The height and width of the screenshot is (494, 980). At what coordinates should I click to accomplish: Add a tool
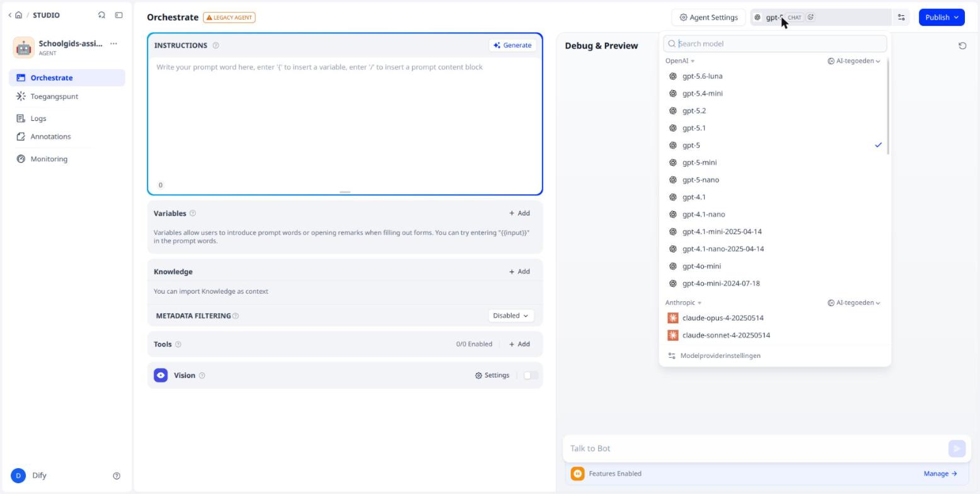519,344
